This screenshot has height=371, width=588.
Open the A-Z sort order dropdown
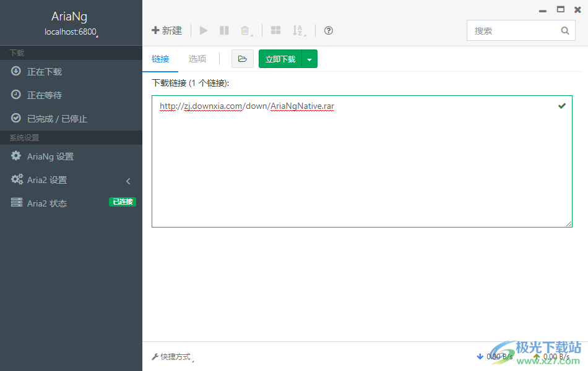pos(299,31)
